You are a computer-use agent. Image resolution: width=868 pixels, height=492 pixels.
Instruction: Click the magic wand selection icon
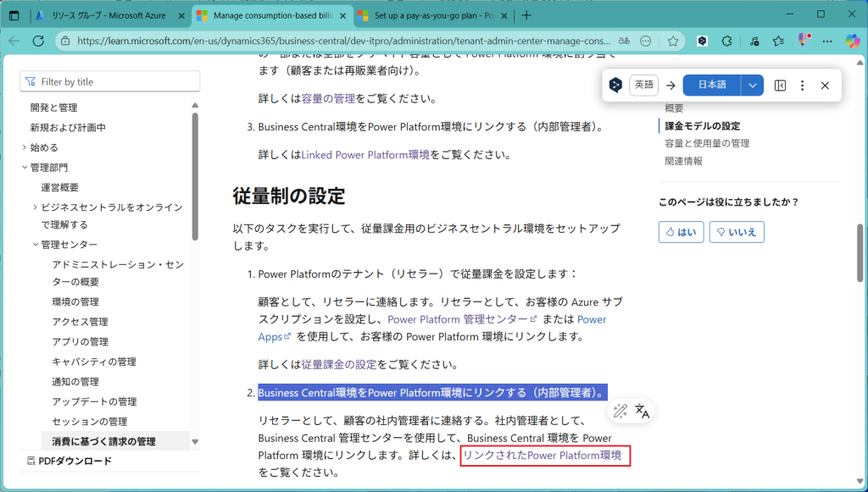point(620,411)
